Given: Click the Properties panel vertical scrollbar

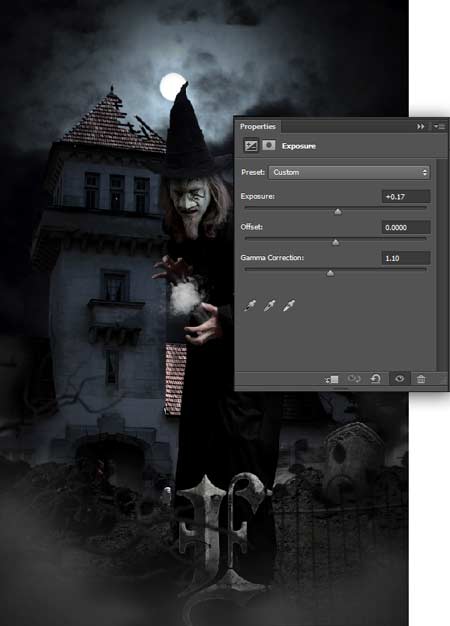Looking at the screenshot, I should (442, 265).
